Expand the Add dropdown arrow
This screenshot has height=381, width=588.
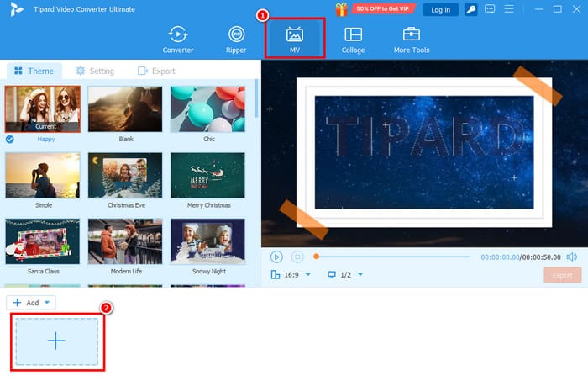pos(47,303)
